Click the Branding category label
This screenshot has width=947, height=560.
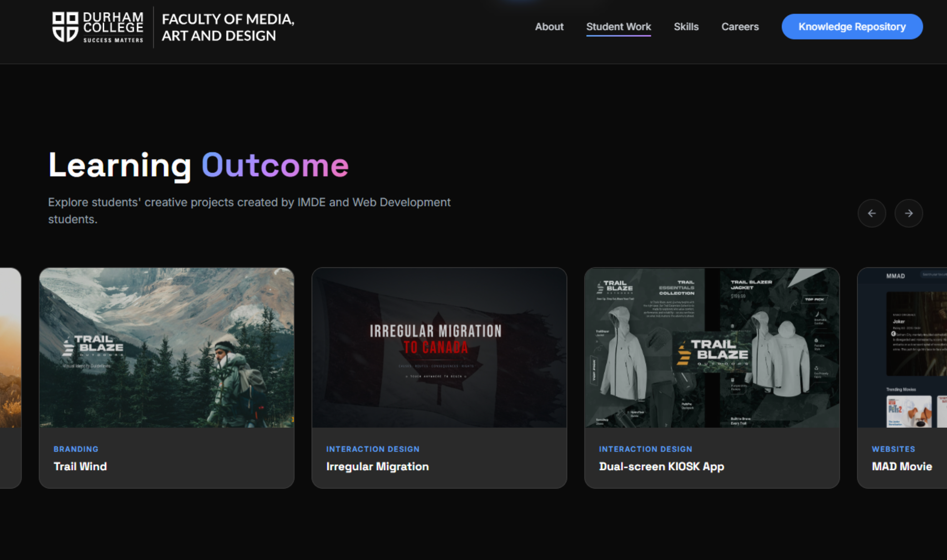click(76, 449)
